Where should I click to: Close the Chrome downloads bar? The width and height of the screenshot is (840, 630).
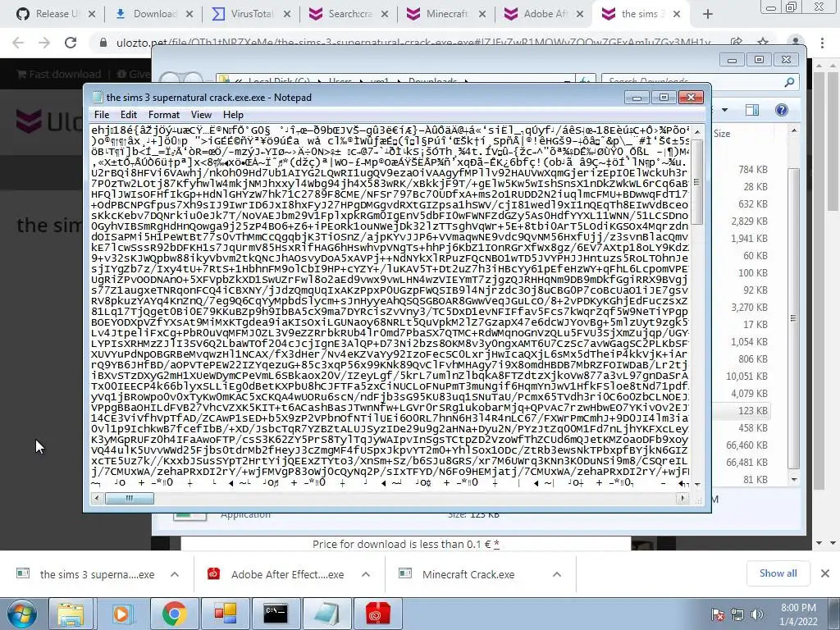[825, 573]
